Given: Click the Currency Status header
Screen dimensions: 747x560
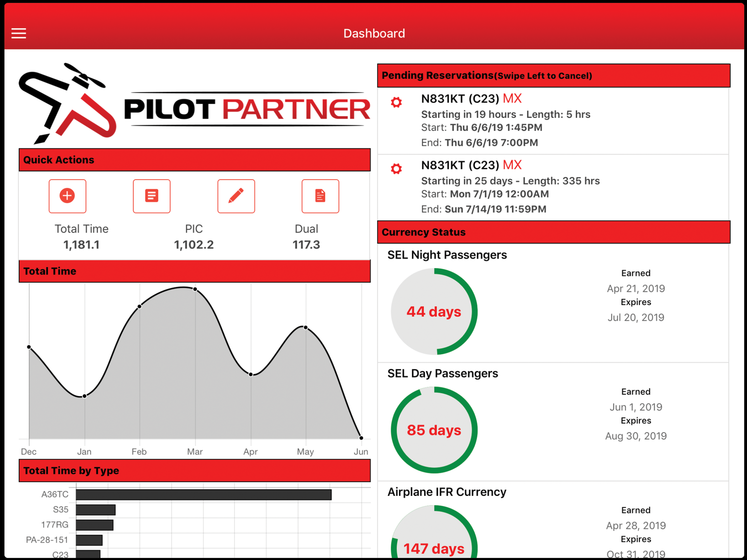Looking at the screenshot, I should 554,232.
